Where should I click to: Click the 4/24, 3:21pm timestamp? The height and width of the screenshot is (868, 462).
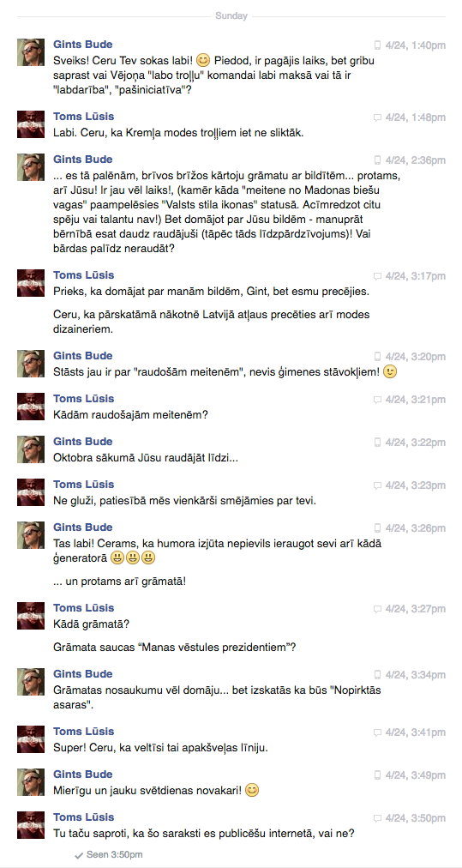pyautogui.click(x=416, y=400)
